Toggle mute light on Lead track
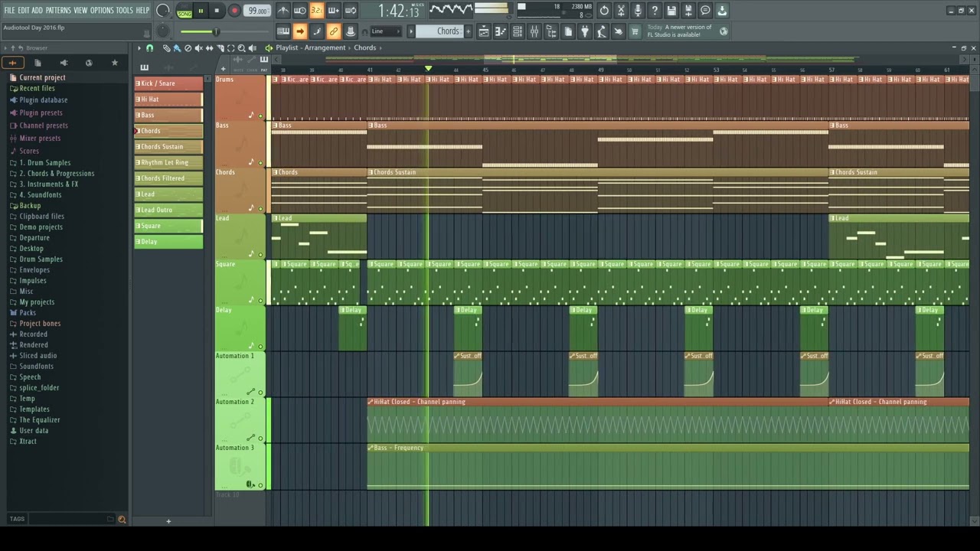Image resolution: width=980 pixels, height=551 pixels. coord(260,254)
